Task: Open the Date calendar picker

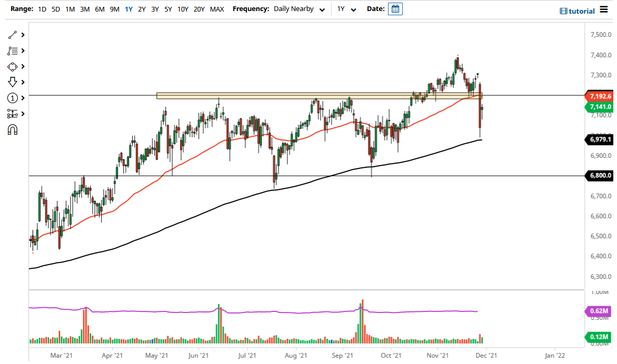Action: pyautogui.click(x=394, y=9)
